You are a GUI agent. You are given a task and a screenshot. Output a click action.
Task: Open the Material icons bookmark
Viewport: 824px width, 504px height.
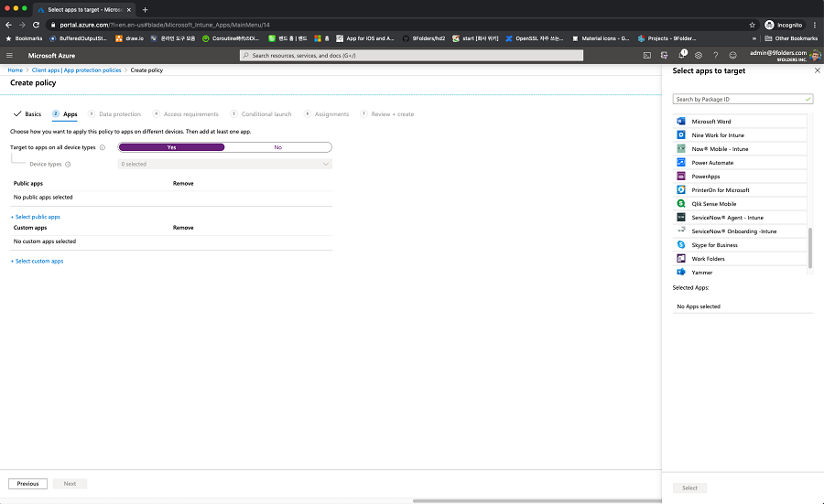click(600, 38)
